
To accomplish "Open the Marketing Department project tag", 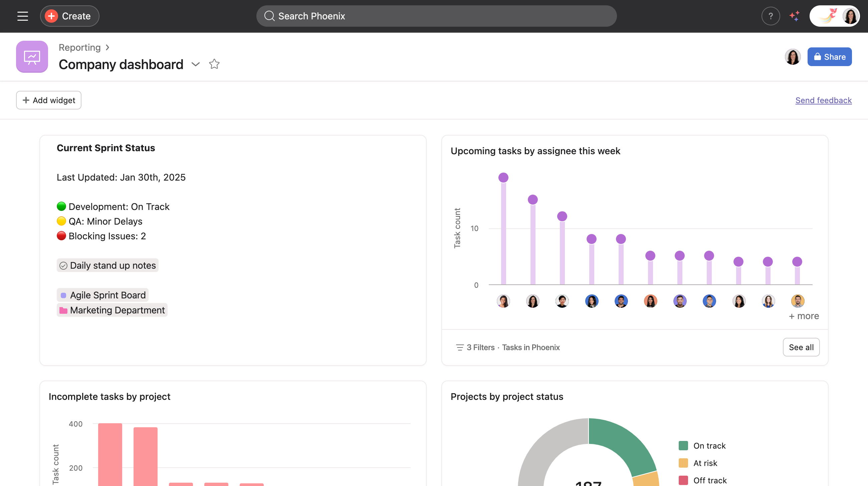I will [112, 310].
